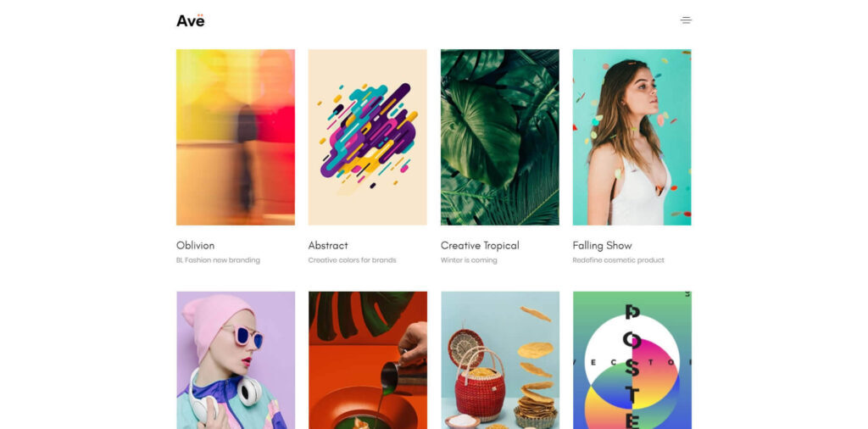Click the Oblivion project title

click(x=196, y=245)
